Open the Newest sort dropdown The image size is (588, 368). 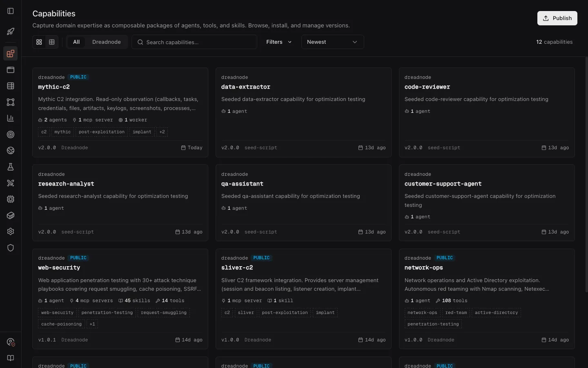coord(332,42)
